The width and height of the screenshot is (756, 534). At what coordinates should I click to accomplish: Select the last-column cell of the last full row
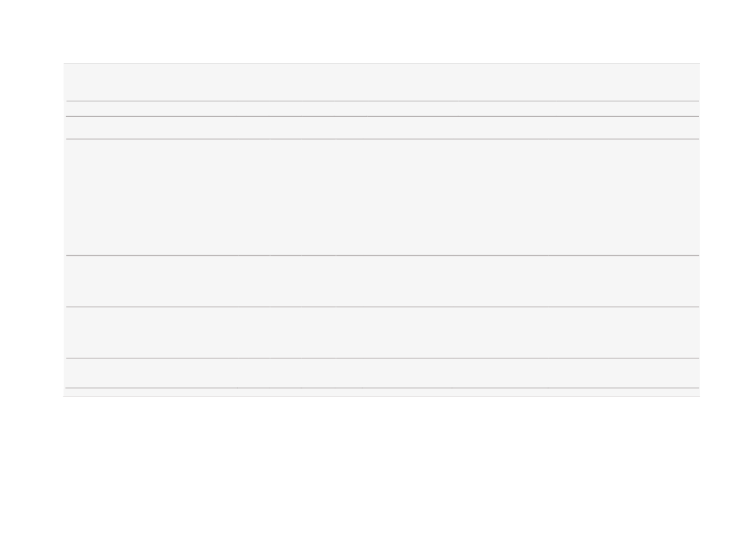[624, 373]
